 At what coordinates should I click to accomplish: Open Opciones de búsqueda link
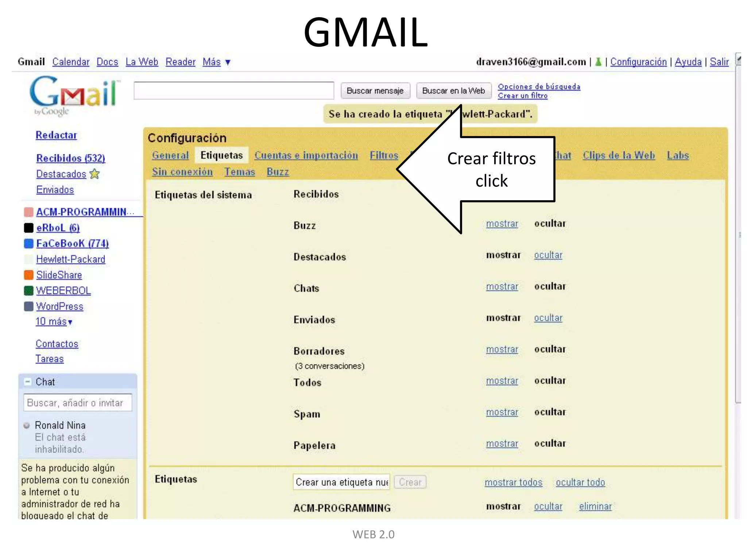(539, 86)
